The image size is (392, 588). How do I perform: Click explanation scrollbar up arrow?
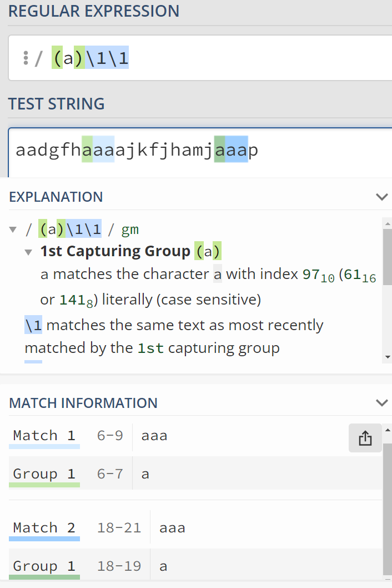pyautogui.click(x=388, y=223)
